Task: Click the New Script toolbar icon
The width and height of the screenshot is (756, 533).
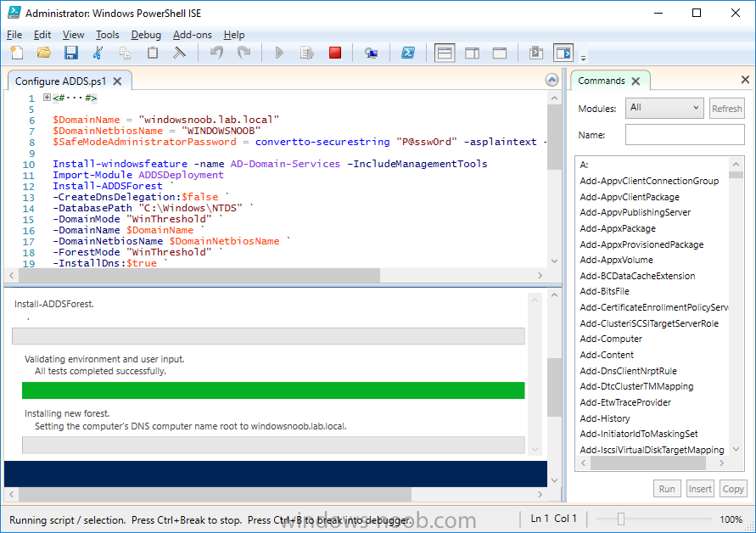Action: [17, 53]
